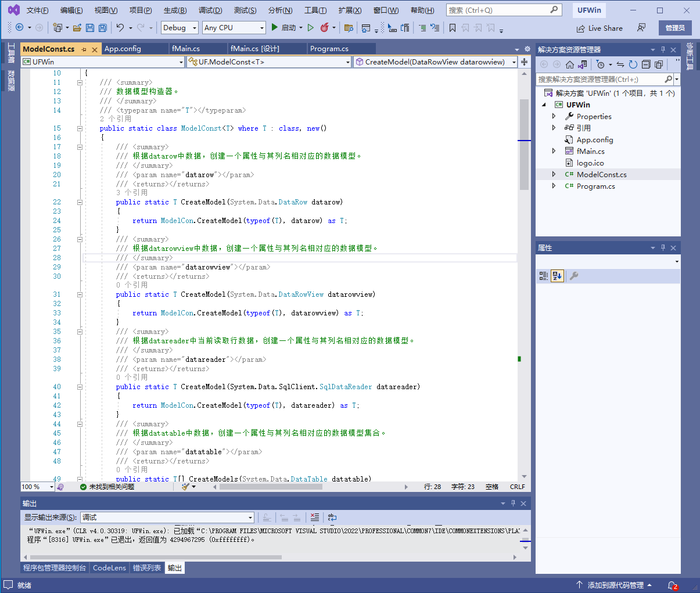This screenshot has width=700, height=593.
Task: Click the new project toolbar icon
Action: (x=57, y=27)
